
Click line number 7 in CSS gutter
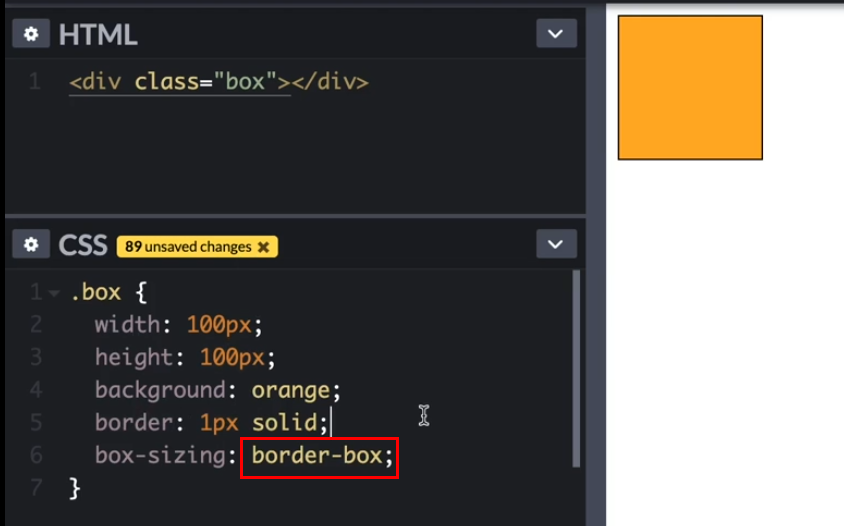pyautogui.click(x=36, y=488)
